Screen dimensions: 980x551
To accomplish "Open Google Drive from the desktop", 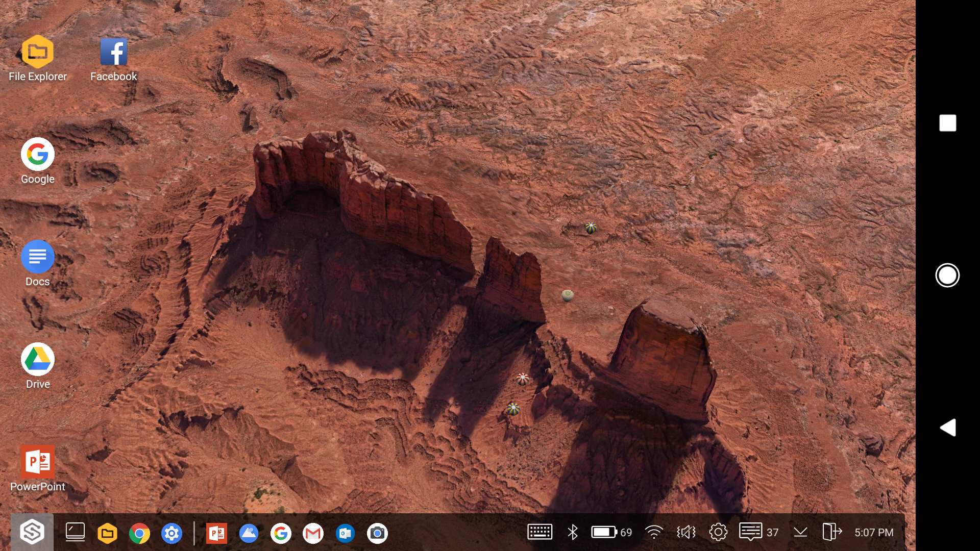I will coord(37,360).
